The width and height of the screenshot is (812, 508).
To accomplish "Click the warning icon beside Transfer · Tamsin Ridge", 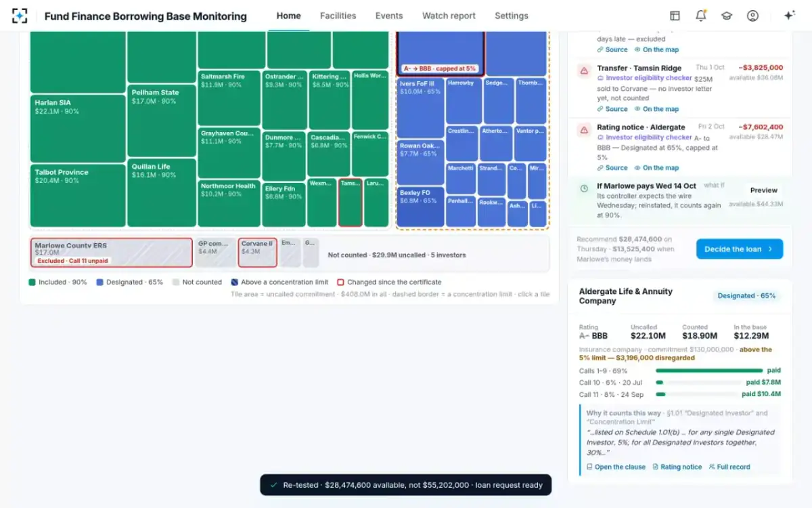I will (583, 70).
